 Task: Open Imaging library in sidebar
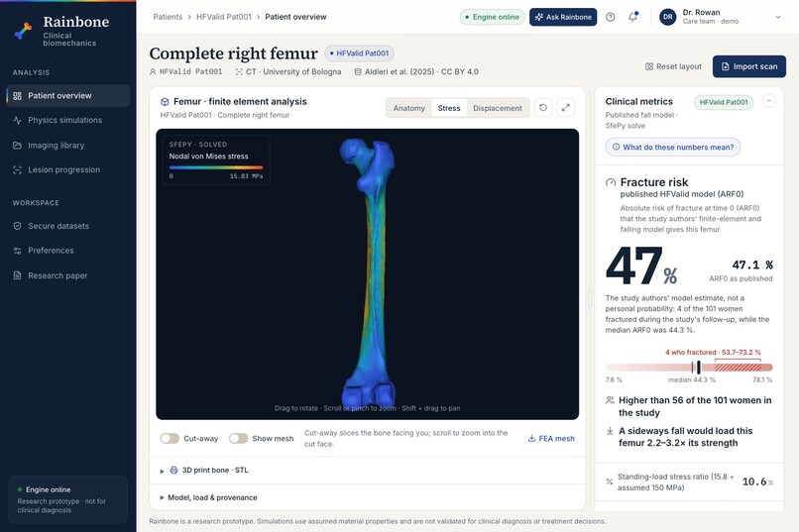[x=68, y=145]
